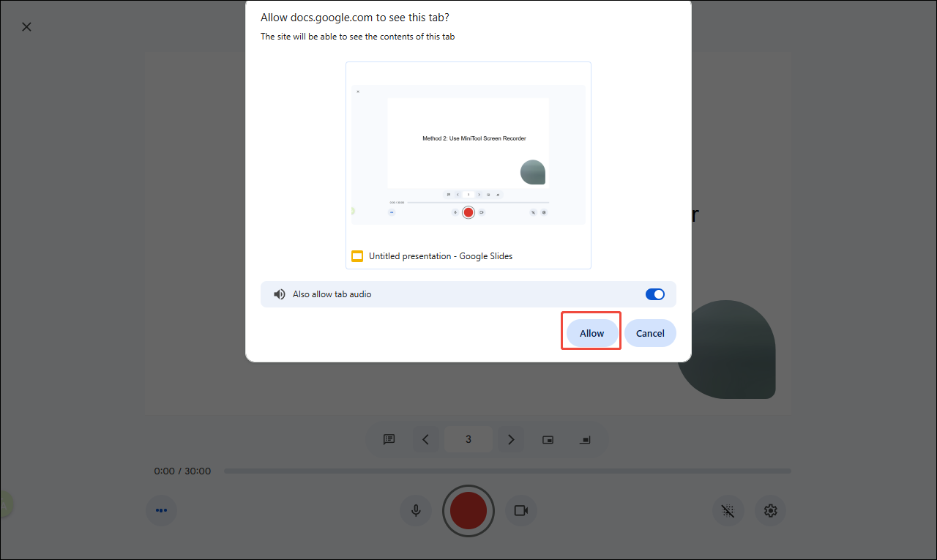Open the more options menu
This screenshot has height=560, width=937.
(x=161, y=510)
